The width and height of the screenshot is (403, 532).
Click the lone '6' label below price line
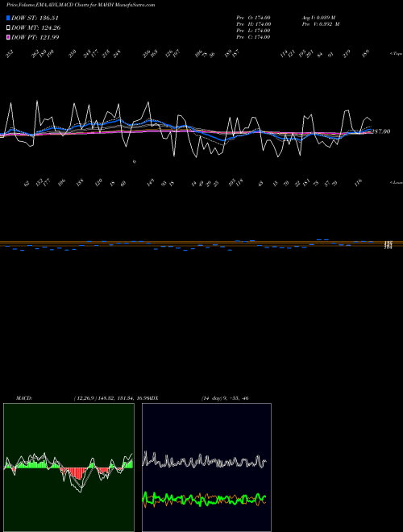(x=135, y=161)
